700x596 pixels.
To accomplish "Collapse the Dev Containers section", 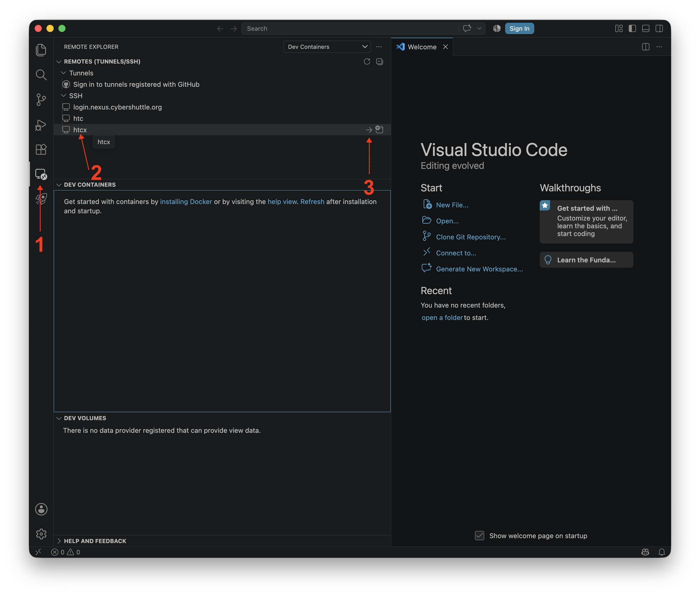I will tap(59, 185).
